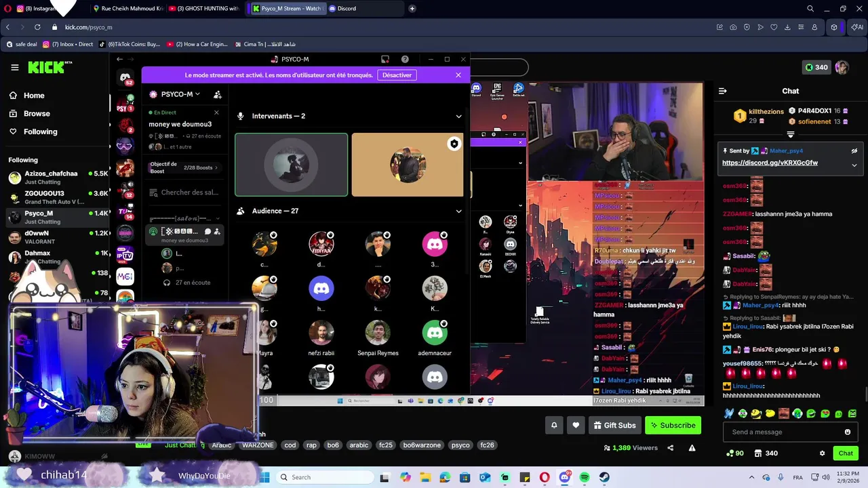Open Azizos_chafchaa channel in Following

[58, 178]
